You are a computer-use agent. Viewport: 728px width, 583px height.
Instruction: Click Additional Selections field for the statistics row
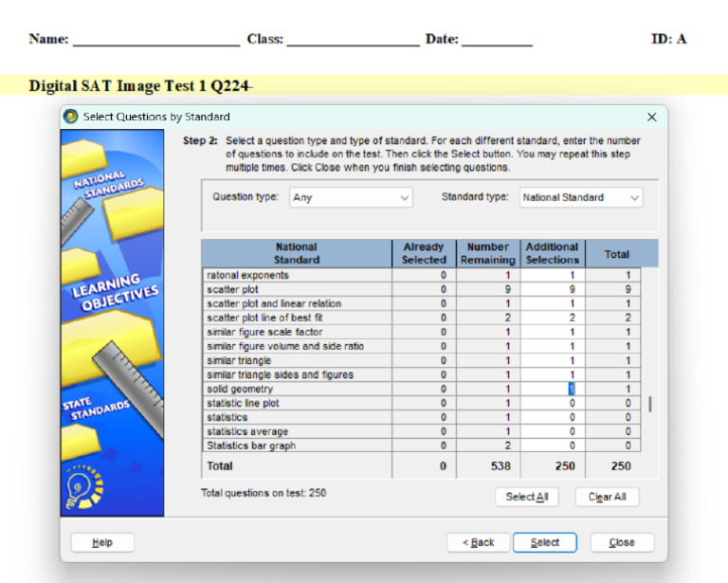pyautogui.click(x=553, y=417)
